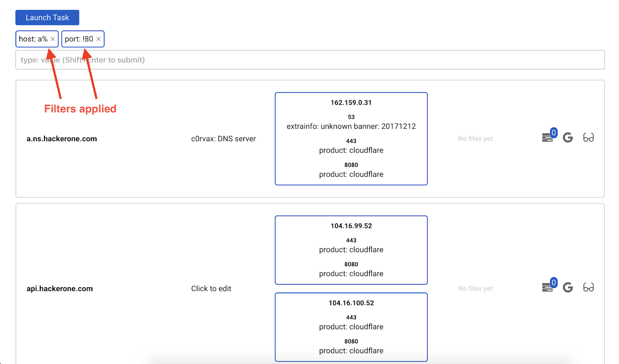The image size is (619, 364).
Task: Edit the c0rvax: DNS server comment
Action: click(223, 139)
